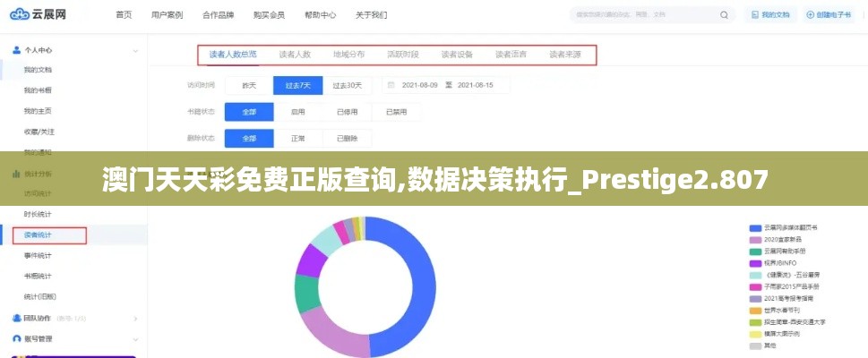This screenshot has height=358, width=868.
Task: Click the green 云展网帮助手册 legend swatch
Action: (755, 251)
